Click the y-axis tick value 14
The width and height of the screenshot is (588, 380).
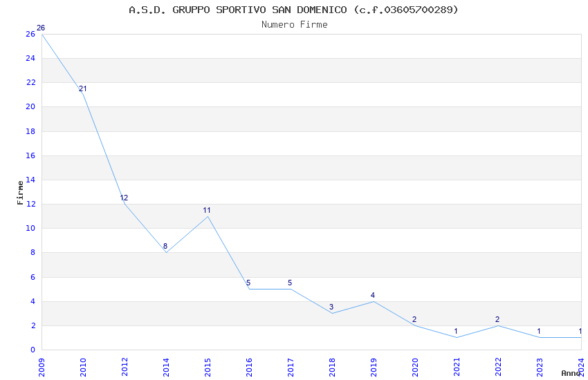click(x=30, y=180)
